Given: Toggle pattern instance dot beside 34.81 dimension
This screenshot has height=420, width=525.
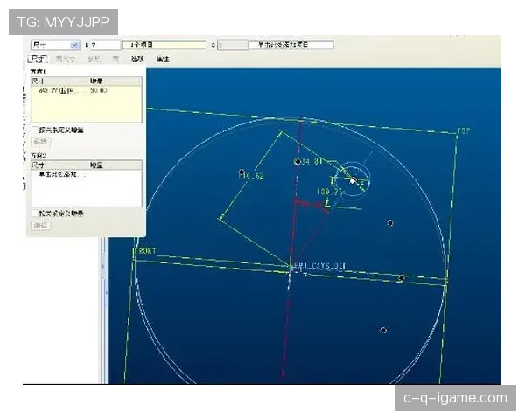Looking at the screenshot, I should 297,161.
